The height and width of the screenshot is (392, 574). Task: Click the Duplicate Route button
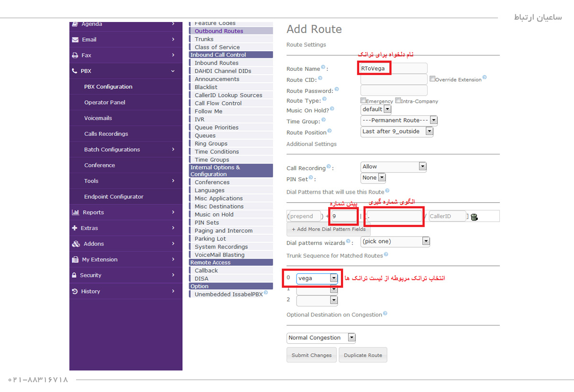(363, 355)
